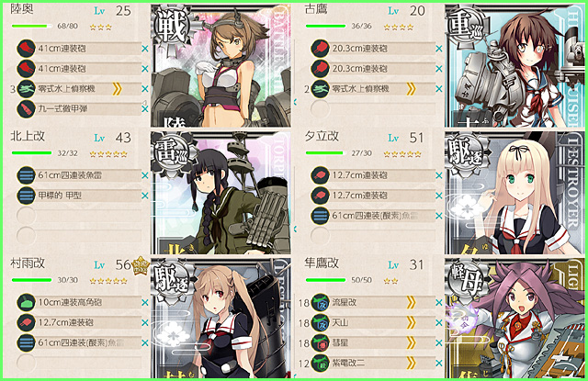Click the 彗星 dive bomber icon on 隼鷹改
588x381 pixels.
pyautogui.click(x=320, y=342)
